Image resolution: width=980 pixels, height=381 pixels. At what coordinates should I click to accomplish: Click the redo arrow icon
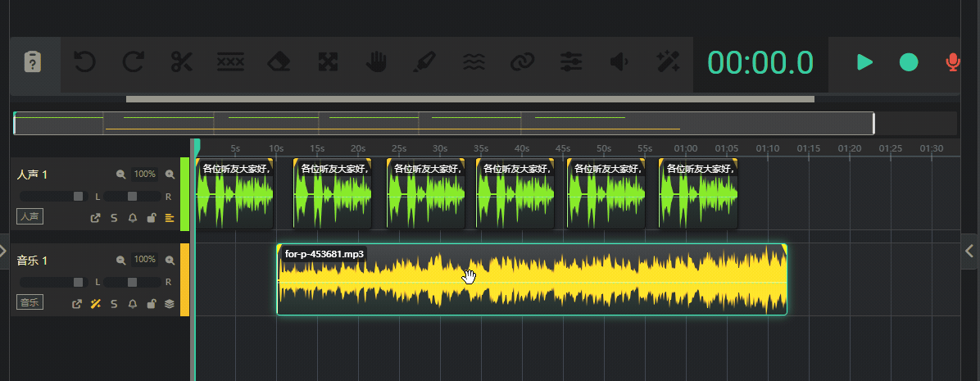coord(133,62)
